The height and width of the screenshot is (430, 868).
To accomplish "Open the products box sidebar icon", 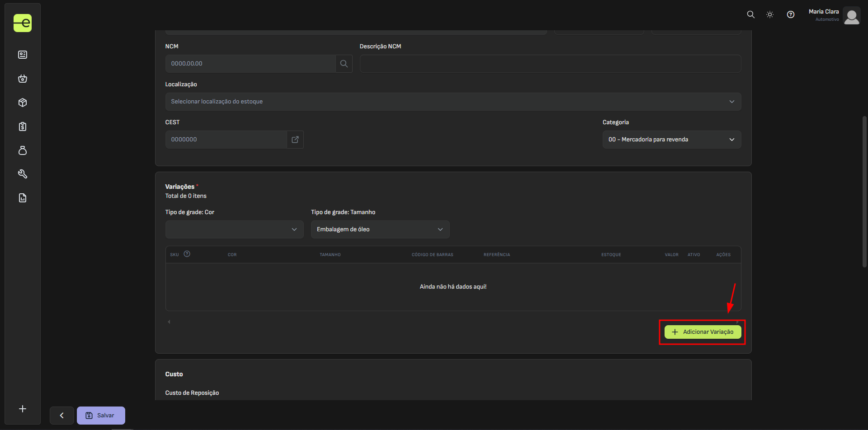I will [x=23, y=103].
